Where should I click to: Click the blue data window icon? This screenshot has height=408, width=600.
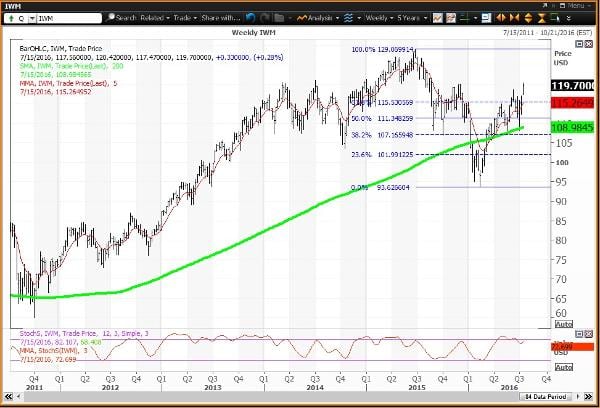click(x=486, y=18)
